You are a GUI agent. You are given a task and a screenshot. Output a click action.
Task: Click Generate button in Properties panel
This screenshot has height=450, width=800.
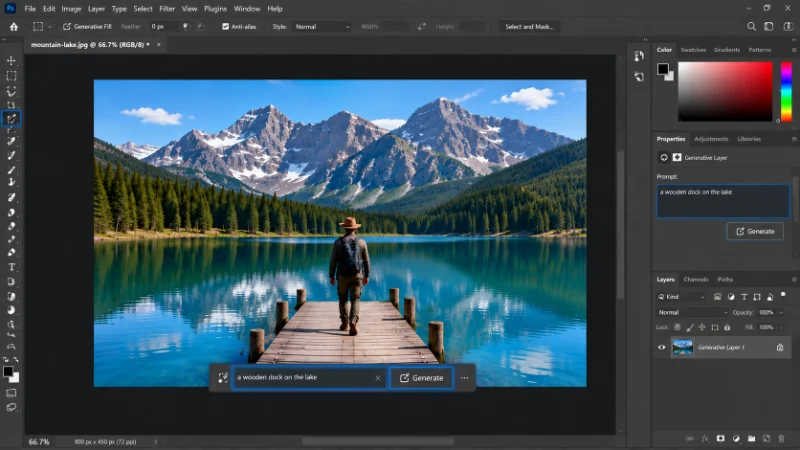tap(755, 232)
